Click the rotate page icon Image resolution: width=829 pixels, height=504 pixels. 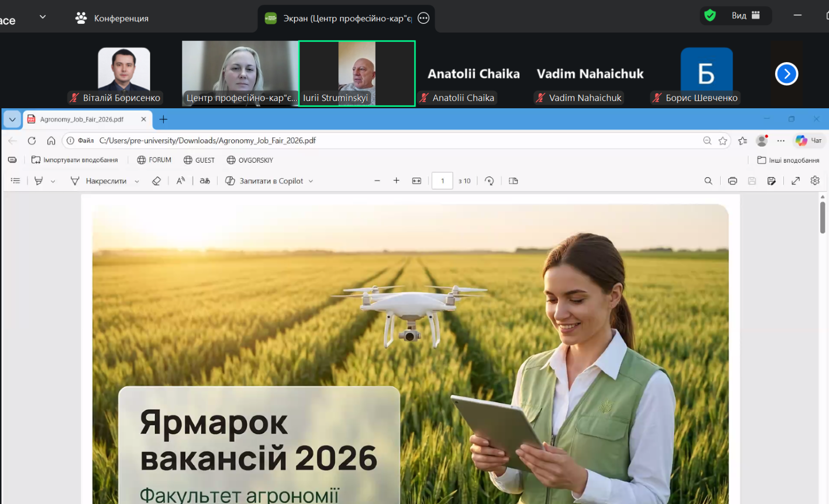pyautogui.click(x=489, y=181)
